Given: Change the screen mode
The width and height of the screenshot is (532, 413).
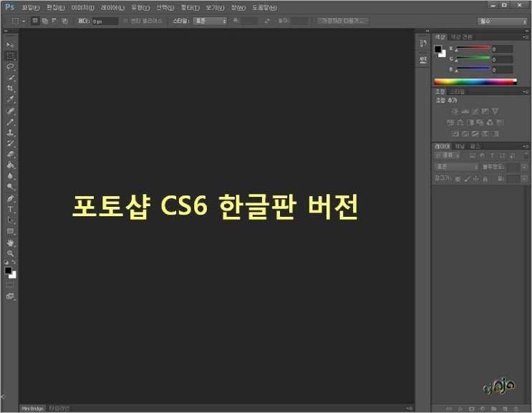Looking at the screenshot, I should (x=10, y=296).
